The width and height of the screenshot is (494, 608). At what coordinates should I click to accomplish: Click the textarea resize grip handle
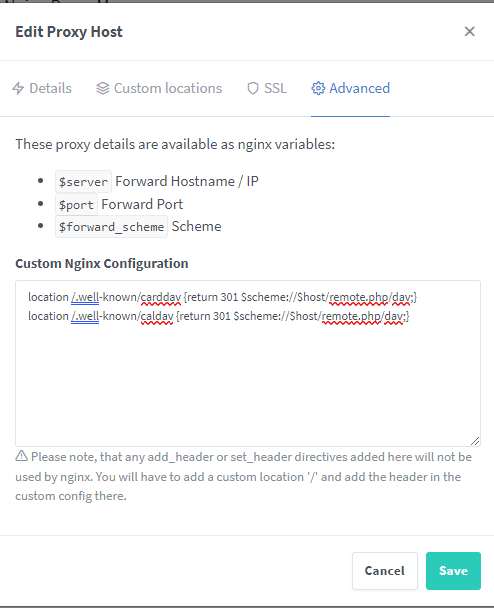point(475,441)
